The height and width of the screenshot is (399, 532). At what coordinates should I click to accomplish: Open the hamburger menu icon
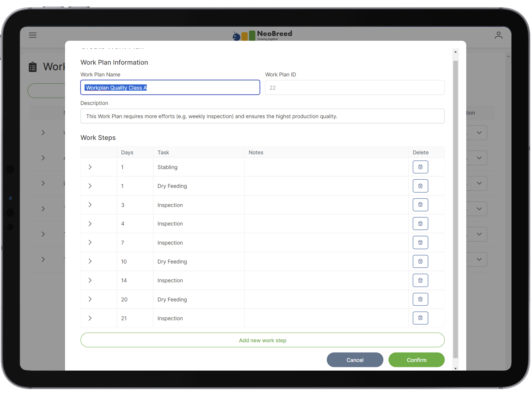point(33,35)
